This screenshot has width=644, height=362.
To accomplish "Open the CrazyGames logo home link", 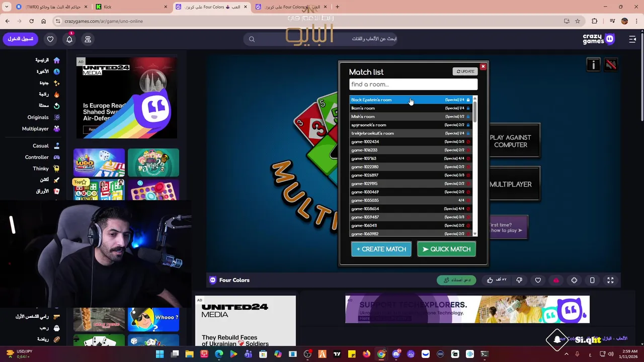I will [599, 39].
